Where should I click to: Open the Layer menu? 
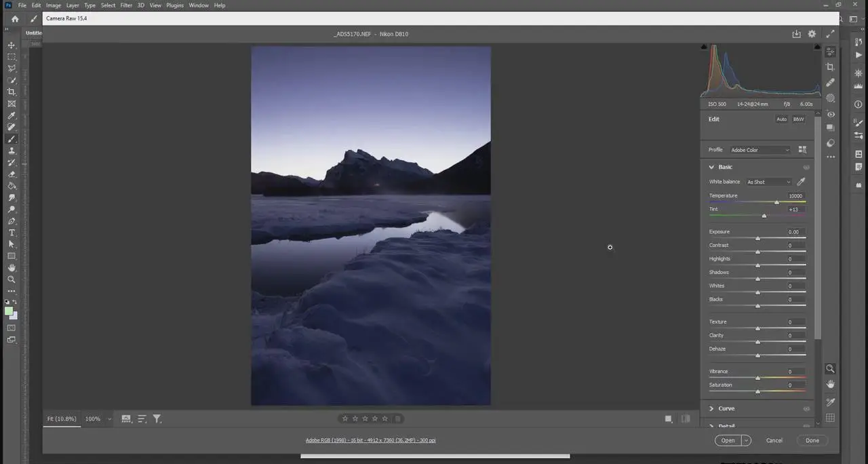73,5
